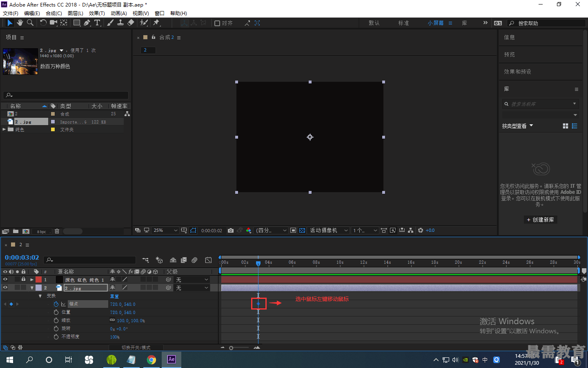The height and width of the screenshot is (368, 588).
Task: Collapse layer 2 properties triangle
Action: point(32,288)
